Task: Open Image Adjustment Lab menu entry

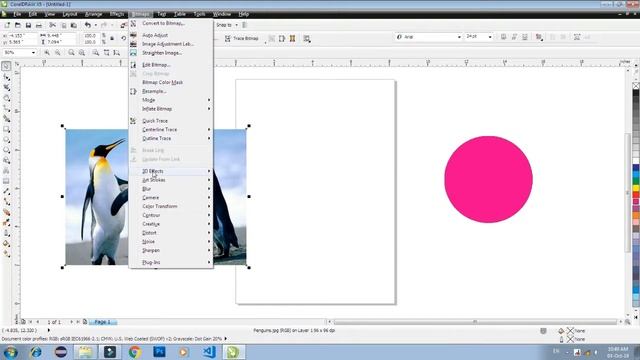Action: pos(171,44)
